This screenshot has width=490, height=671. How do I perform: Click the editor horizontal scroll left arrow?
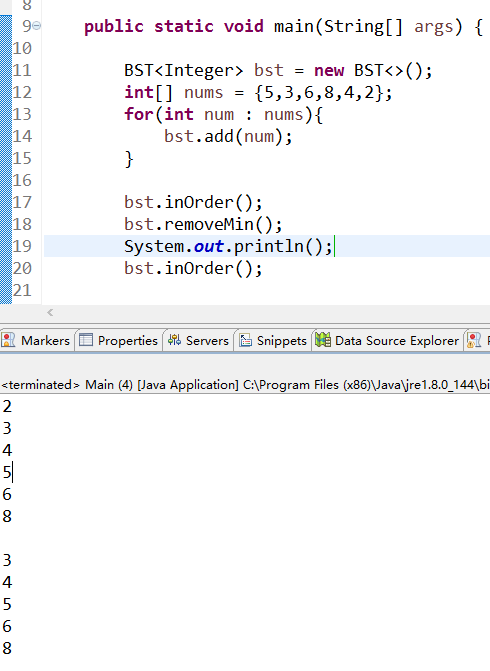pos(50,312)
